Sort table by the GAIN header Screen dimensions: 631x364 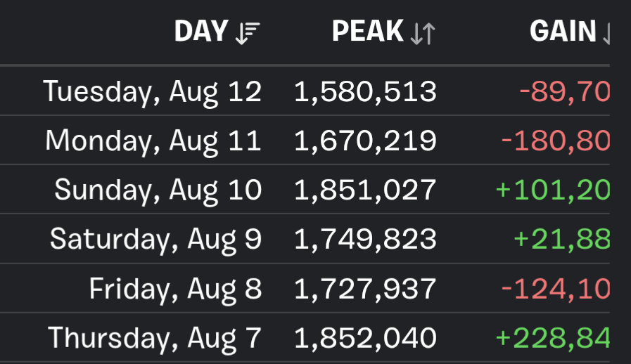563,32
